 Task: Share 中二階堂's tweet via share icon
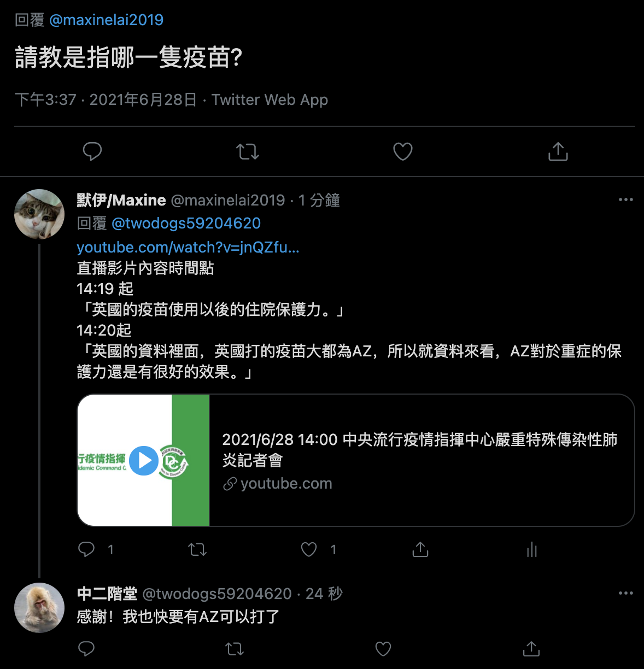(531, 649)
